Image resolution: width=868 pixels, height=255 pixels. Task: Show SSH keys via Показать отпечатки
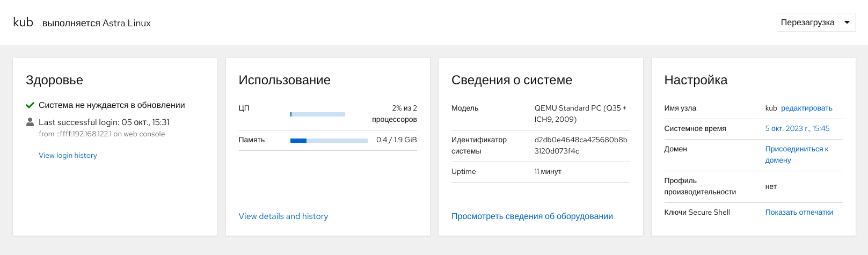click(x=799, y=212)
